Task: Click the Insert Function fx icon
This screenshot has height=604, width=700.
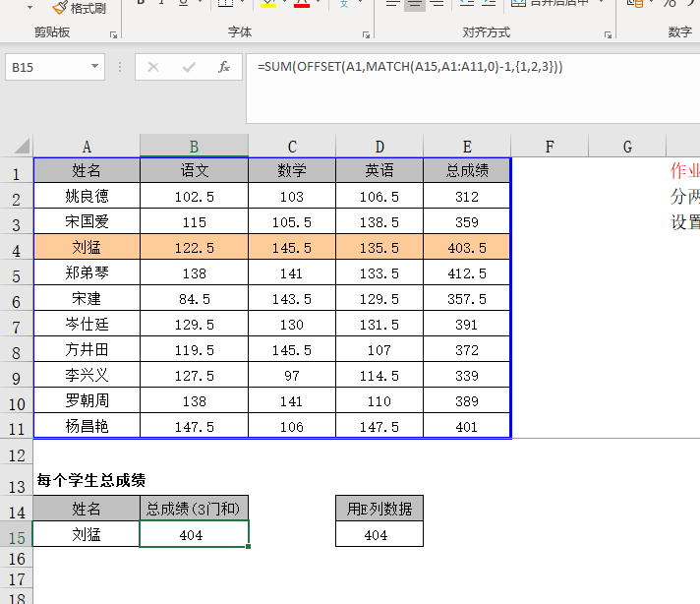Action: tap(224, 67)
